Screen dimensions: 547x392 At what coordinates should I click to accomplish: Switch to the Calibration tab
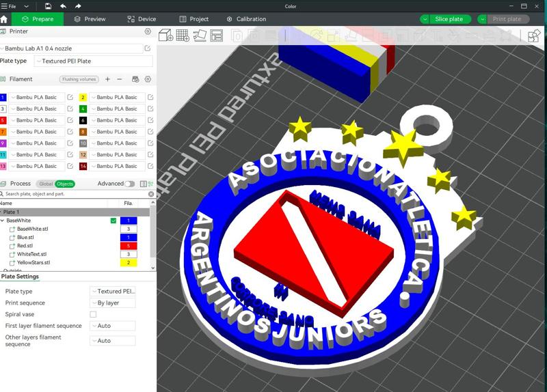click(x=246, y=19)
